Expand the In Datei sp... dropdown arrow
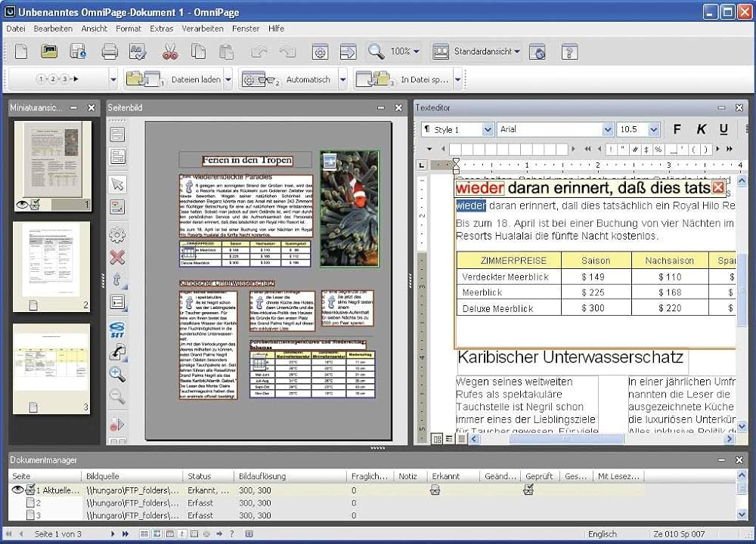 coord(458,79)
